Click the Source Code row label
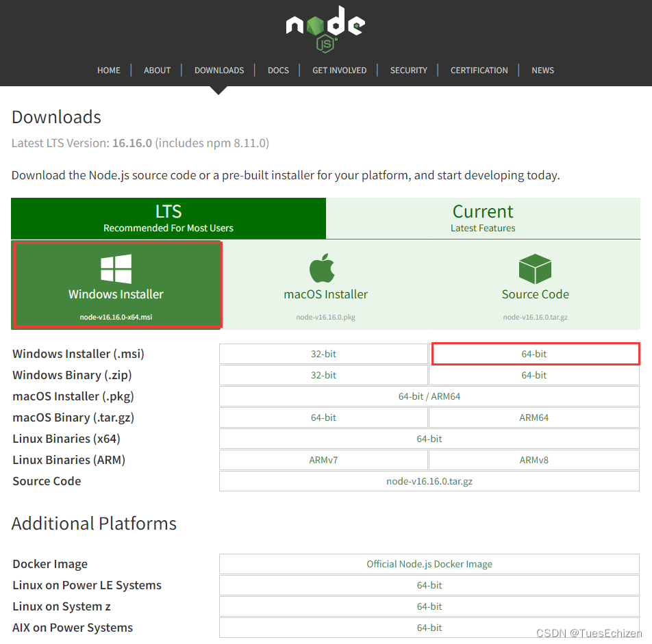652x644 pixels. point(47,481)
